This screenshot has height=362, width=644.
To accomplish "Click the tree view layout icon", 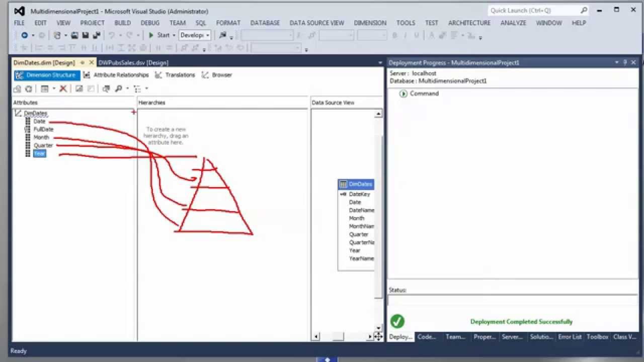I will coord(137,89).
